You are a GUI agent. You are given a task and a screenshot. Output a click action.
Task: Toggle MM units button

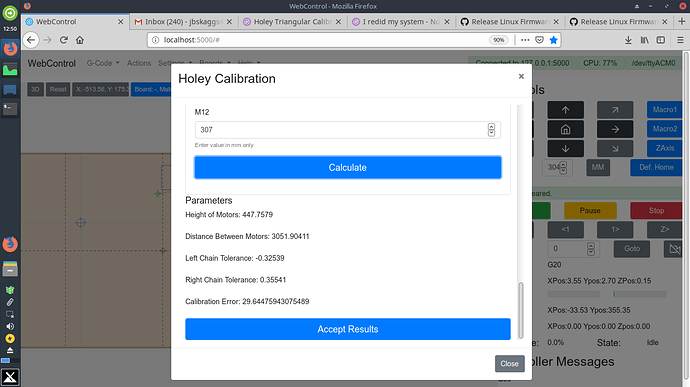(598, 167)
